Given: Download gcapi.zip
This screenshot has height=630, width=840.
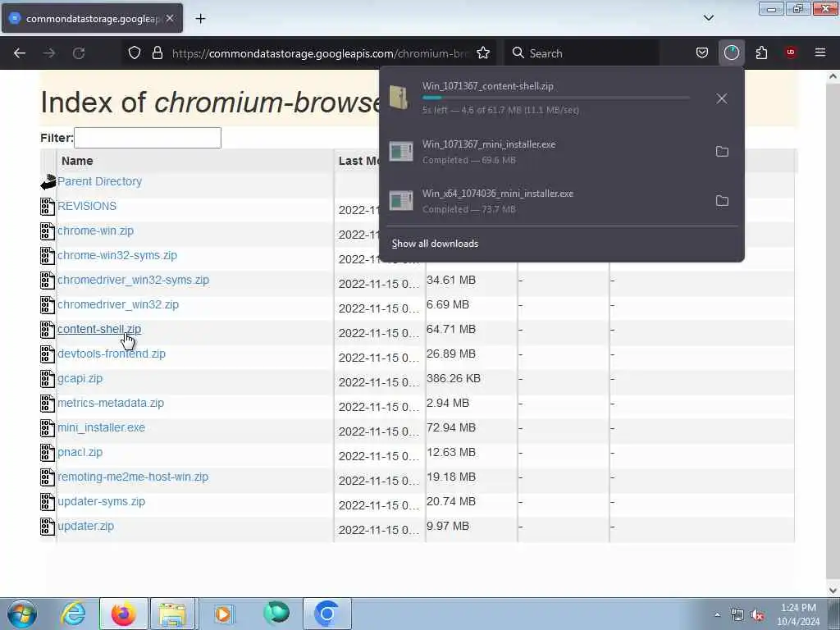Looking at the screenshot, I should pyautogui.click(x=80, y=379).
